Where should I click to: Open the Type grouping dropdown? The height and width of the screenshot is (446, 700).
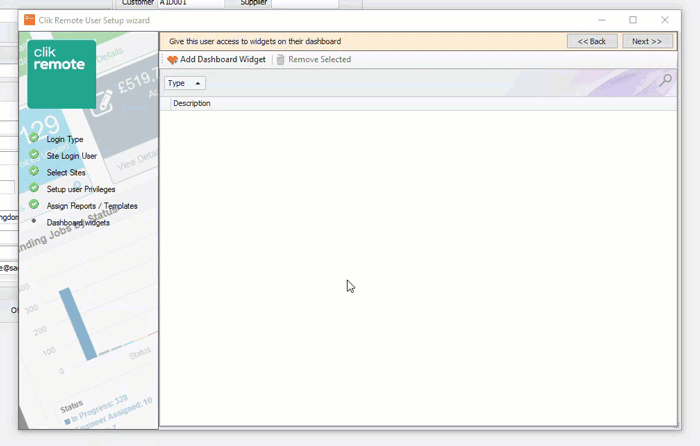(185, 83)
